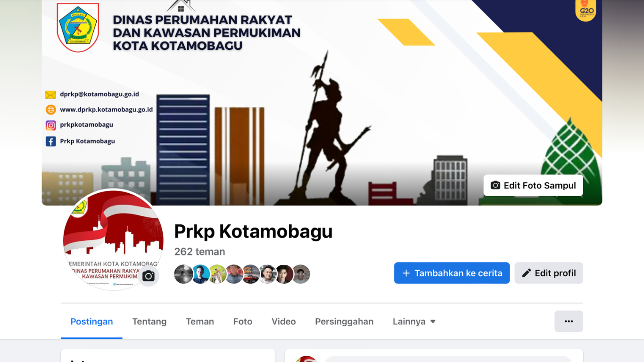644x362 pixels.
Task: Click the last friend avatar thumbnail
Action: [301, 274]
